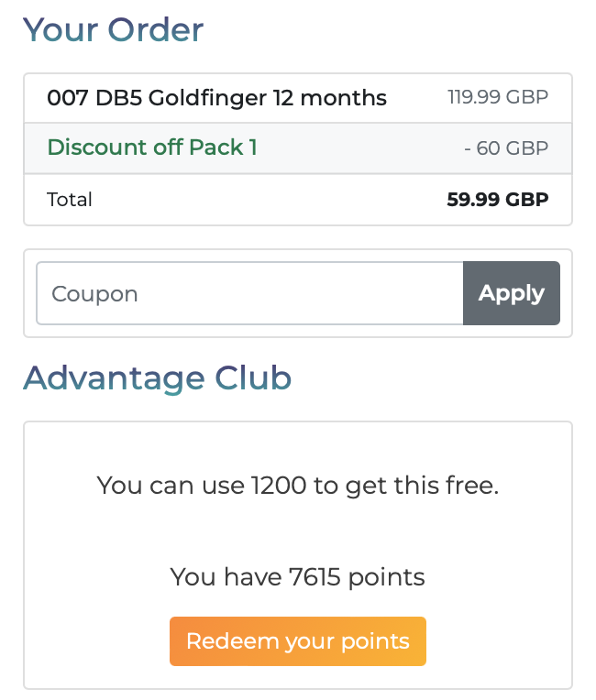Click the 'You can use 1200' message
Screen dimensions: 596x700
point(298,486)
